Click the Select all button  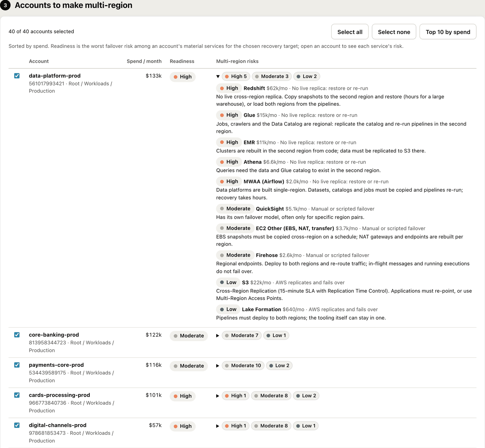[350, 32]
